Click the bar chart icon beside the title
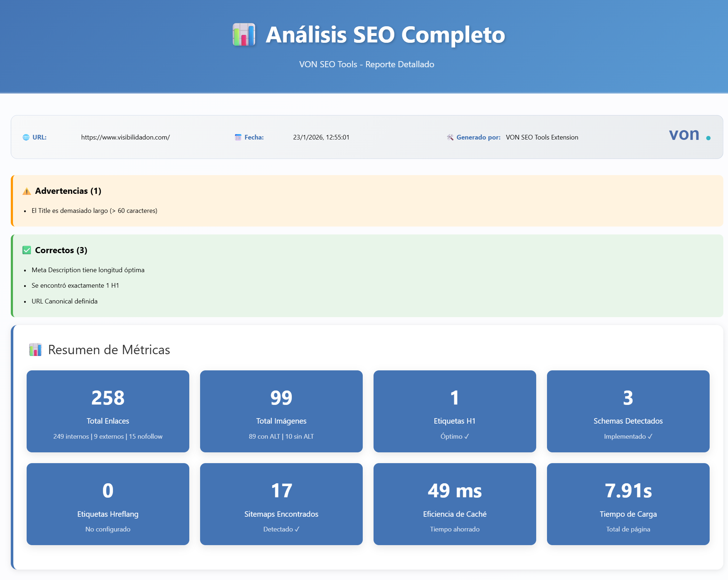This screenshot has height=580, width=728. click(x=244, y=35)
